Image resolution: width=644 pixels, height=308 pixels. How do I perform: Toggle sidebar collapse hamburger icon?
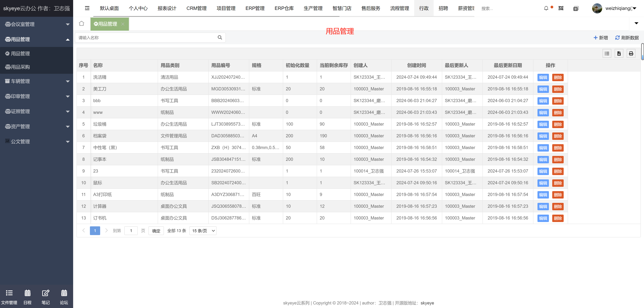coord(87,8)
